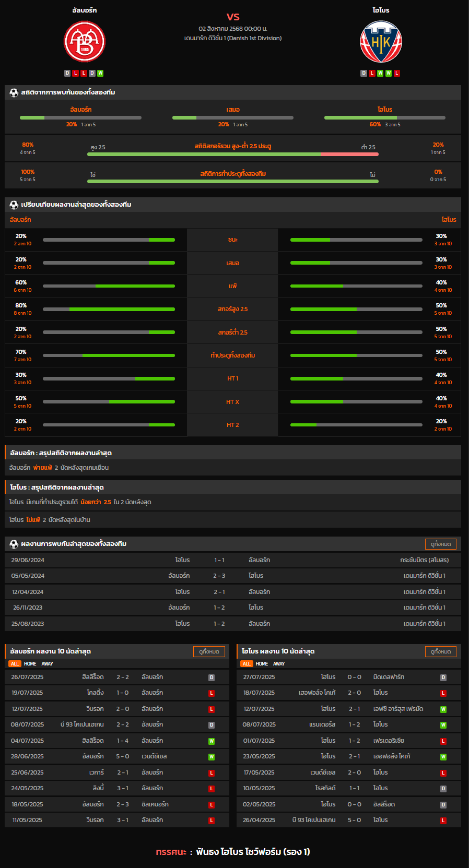The height and width of the screenshot is (868, 469).
Task: Open 'ดูทั้งหมด' for head-to-head results
Action: tap(441, 544)
